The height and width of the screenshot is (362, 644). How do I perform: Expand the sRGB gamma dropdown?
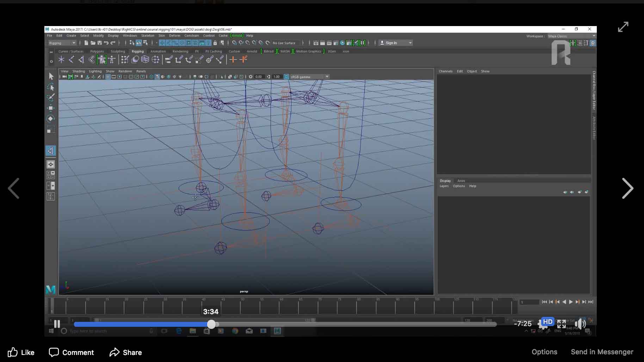[327, 77]
